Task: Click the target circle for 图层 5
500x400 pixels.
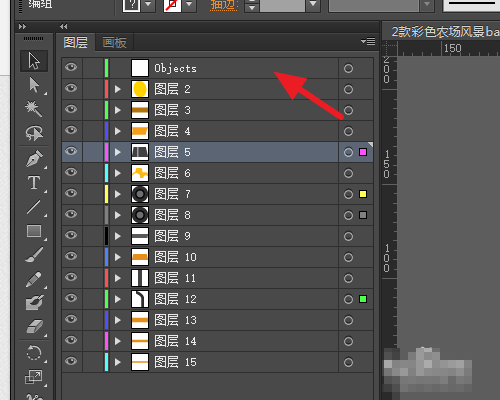Action: [348, 152]
